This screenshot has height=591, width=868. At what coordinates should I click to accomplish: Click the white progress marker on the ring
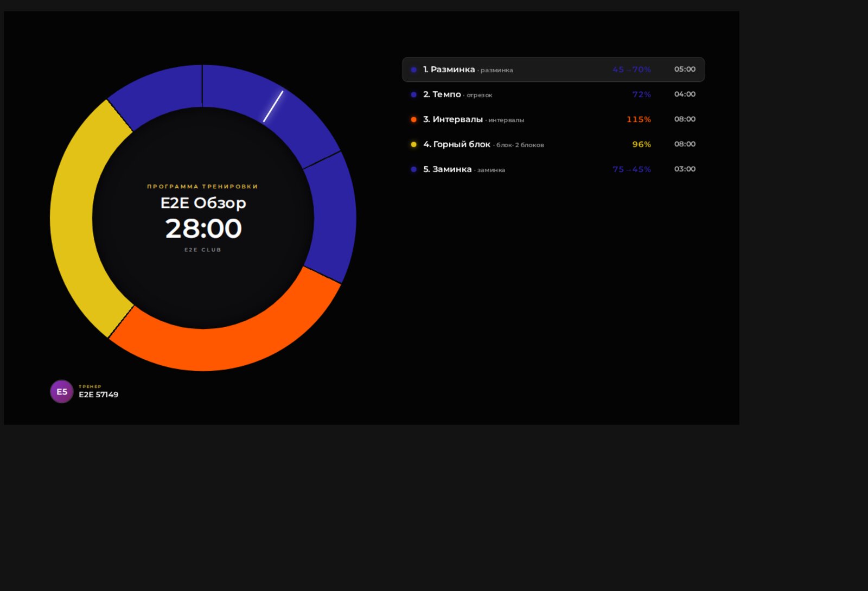pyautogui.click(x=273, y=106)
